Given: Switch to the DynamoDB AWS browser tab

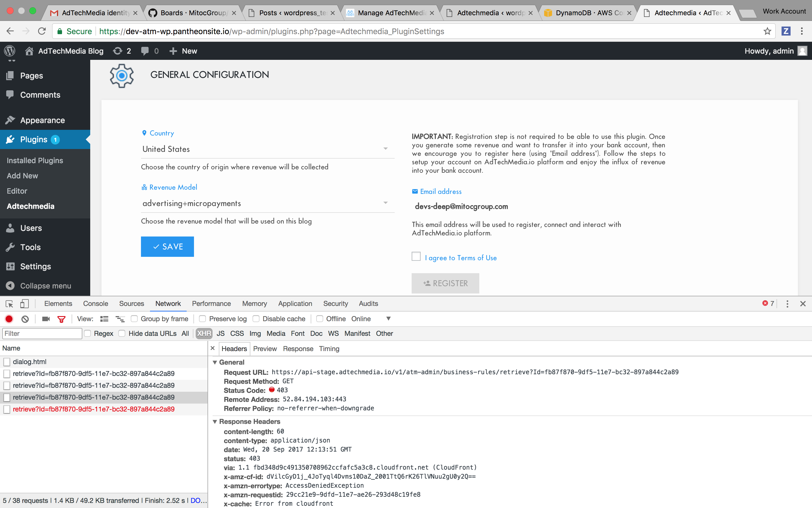Looking at the screenshot, I should coord(588,13).
